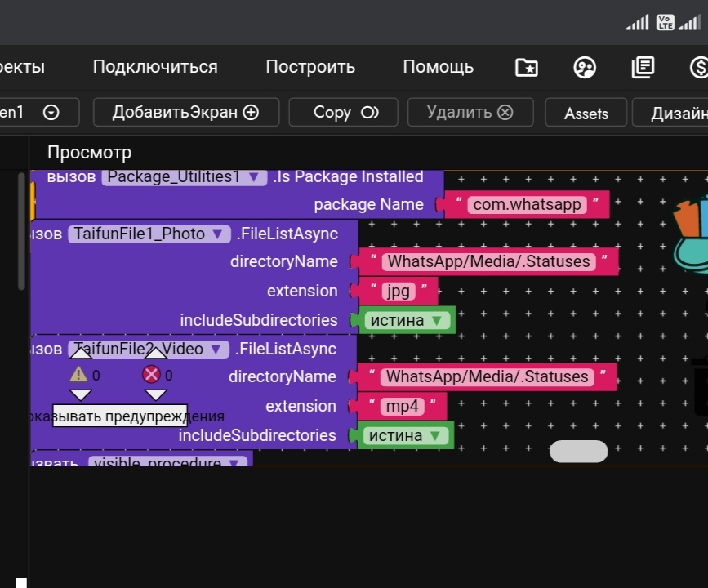
Task: Click the stacked library pages icon
Action: pyautogui.click(x=643, y=68)
